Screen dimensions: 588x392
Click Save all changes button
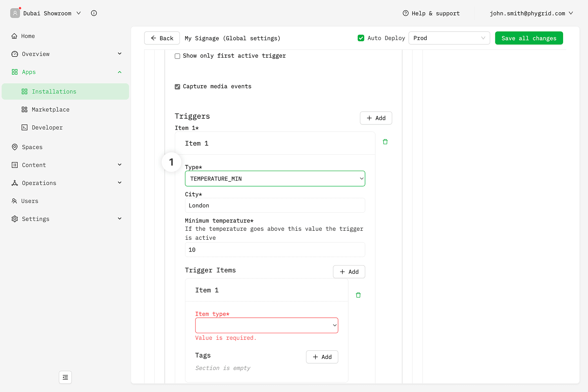(x=529, y=38)
